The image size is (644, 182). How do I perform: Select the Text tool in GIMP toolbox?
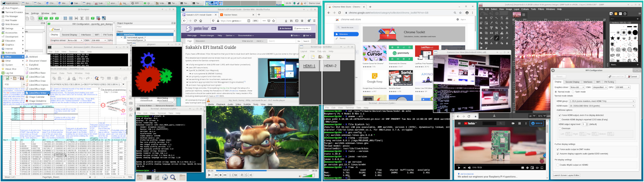click(507, 33)
